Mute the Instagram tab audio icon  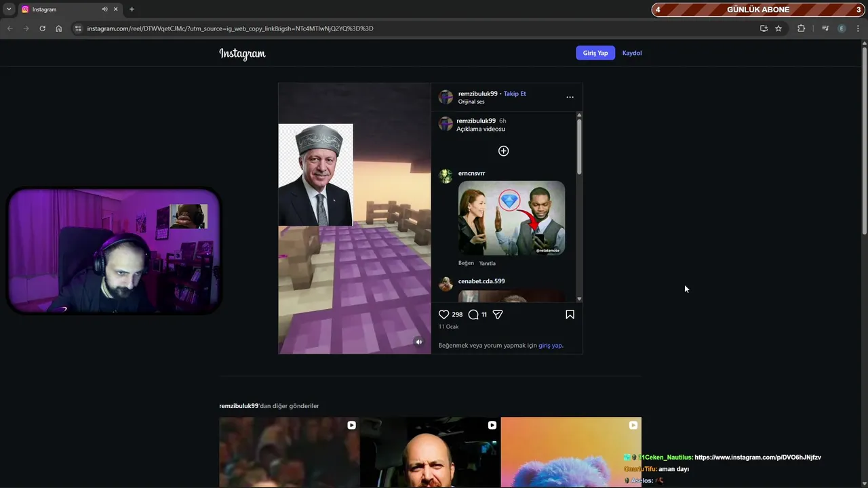[104, 9]
